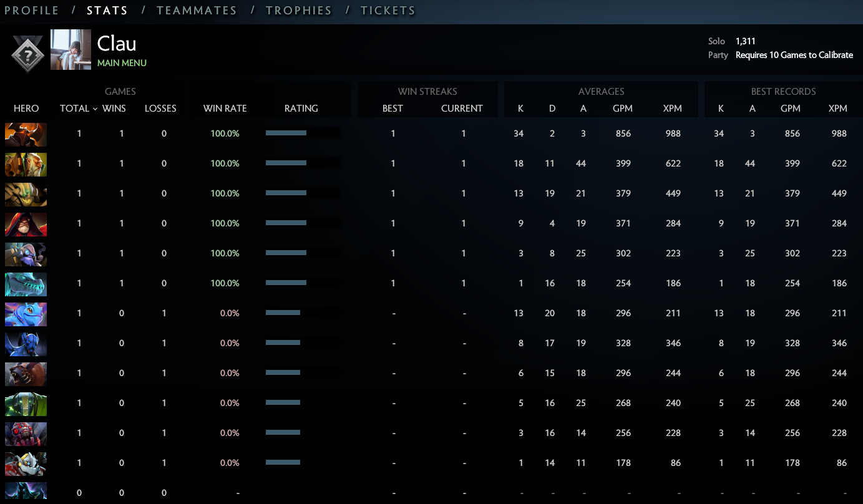The image size is (863, 504).
Task: Open the TEAMMATES tab
Action: 197,11
